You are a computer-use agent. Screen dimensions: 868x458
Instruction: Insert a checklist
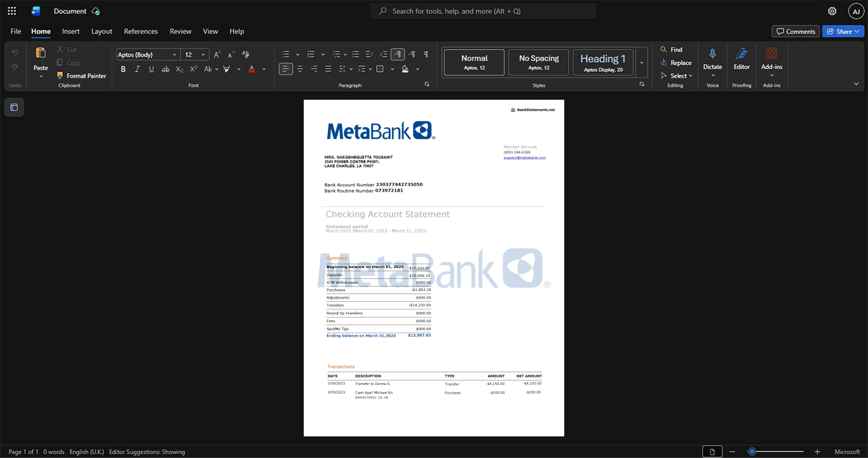coord(356,55)
